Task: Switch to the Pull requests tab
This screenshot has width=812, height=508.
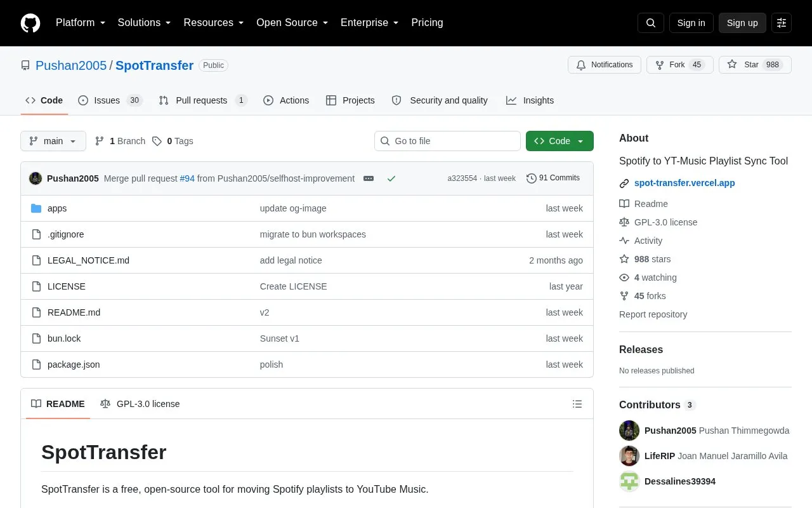Action: click(202, 100)
